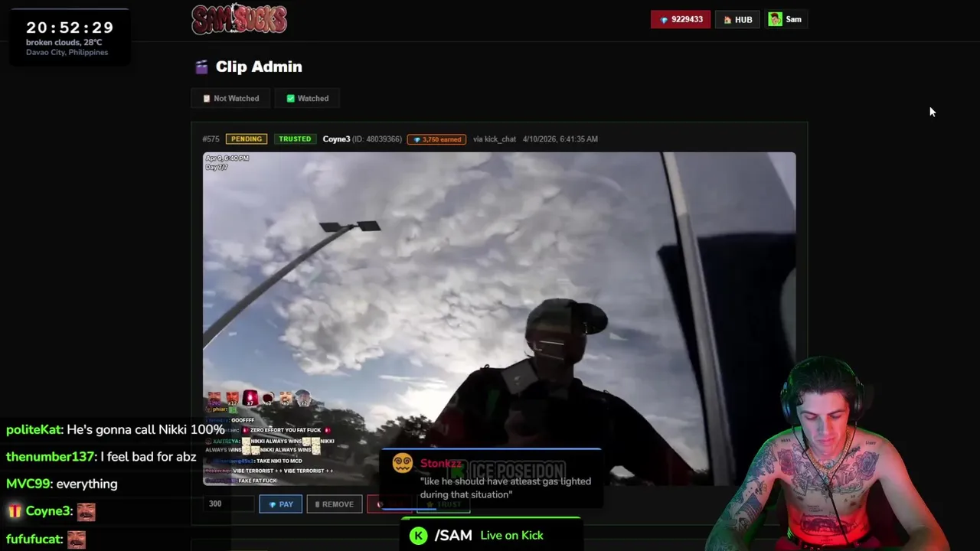Click the 4/10/2026 submission timestamp
The height and width of the screenshot is (551, 980).
click(x=560, y=139)
